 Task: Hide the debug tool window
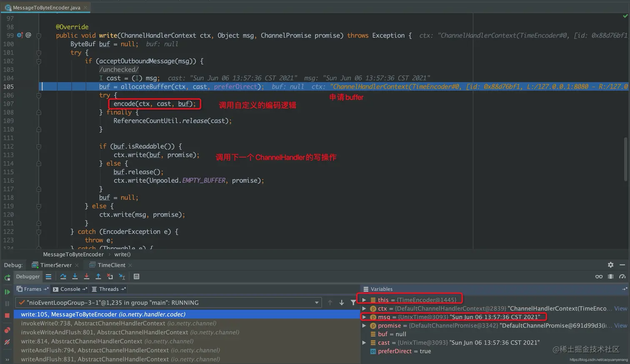(622, 265)
